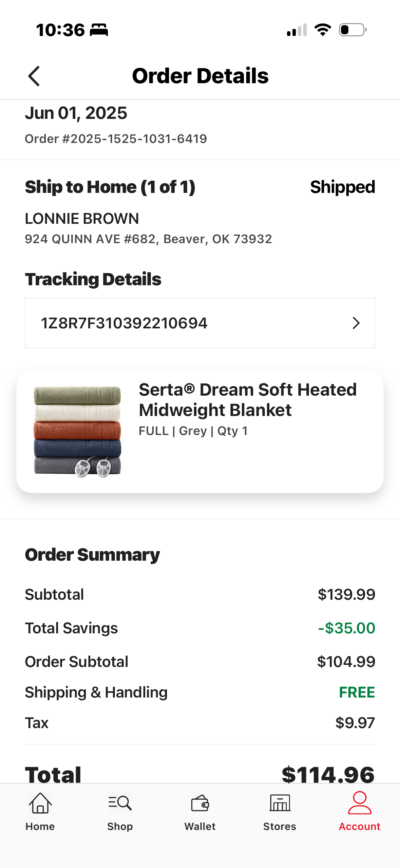Open tracking number 1Z8R7F310392210694
The height and width of the screenshot is (868, 400).
tap(200, 323)
